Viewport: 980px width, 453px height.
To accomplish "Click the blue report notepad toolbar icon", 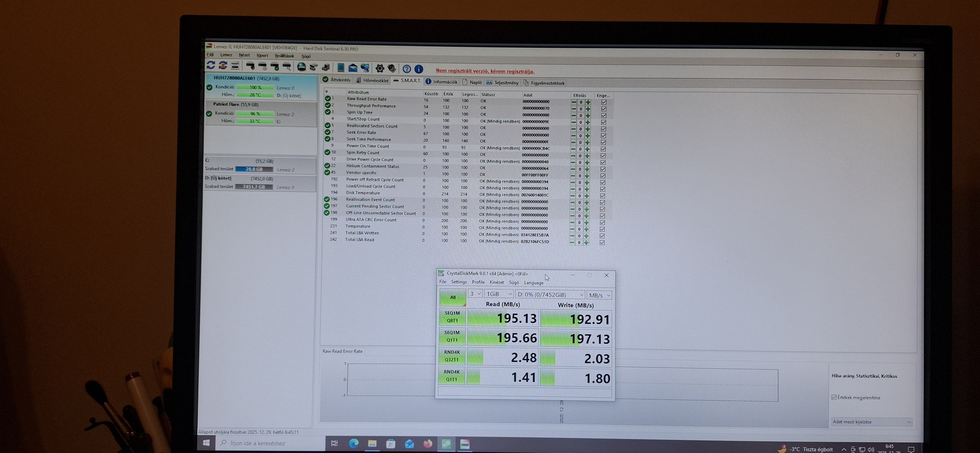I will pyautogui.click(x=341, y=68).
